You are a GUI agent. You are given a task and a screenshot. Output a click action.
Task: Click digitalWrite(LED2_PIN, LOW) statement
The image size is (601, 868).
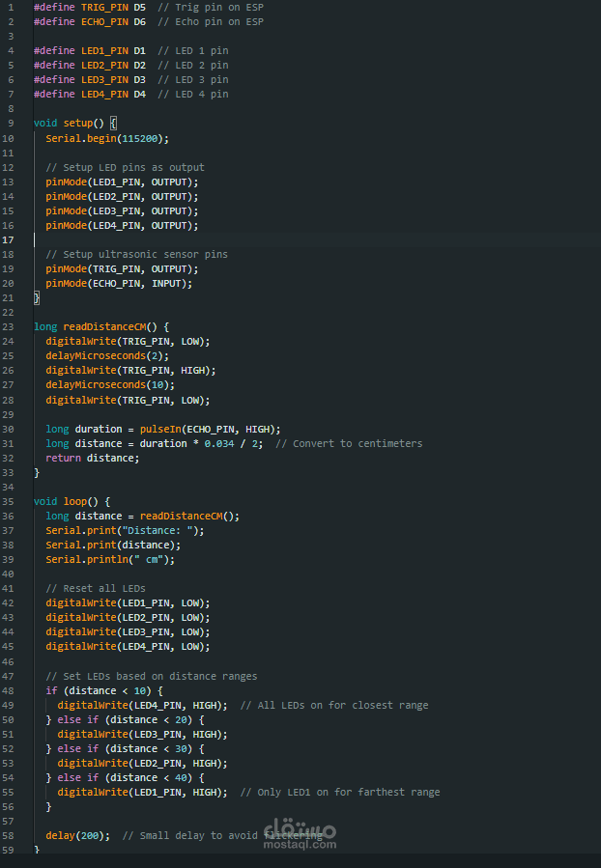click(x=128, y=617)
